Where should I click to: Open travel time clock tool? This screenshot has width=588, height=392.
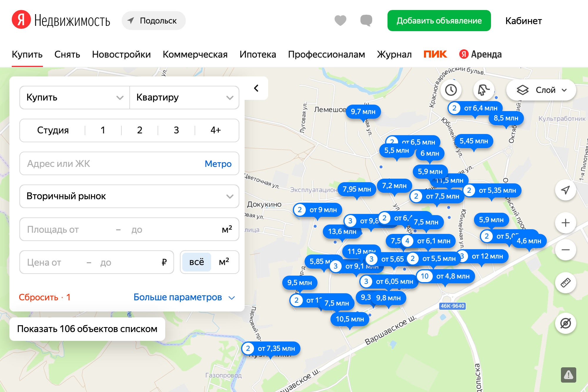click(451, 90)
